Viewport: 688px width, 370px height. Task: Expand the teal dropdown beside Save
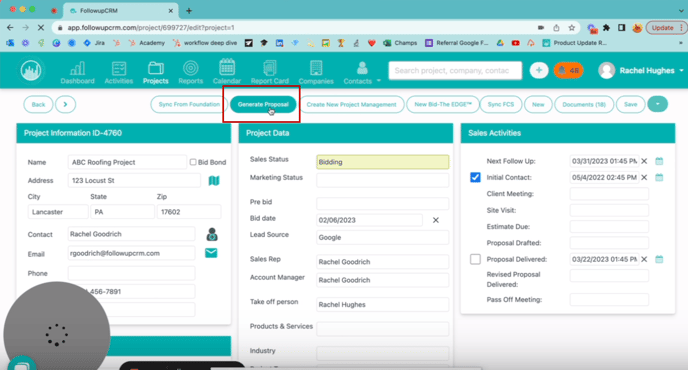pyautogui.click(x=657, y=104)
